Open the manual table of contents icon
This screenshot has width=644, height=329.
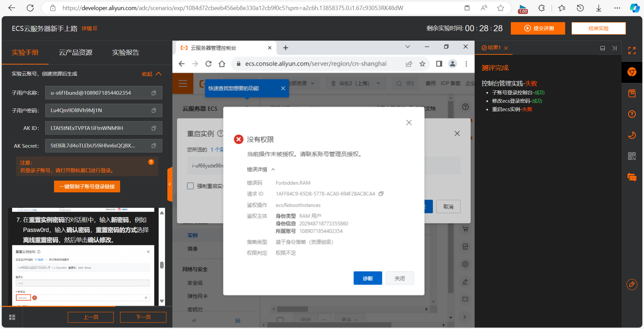point(12,317)
